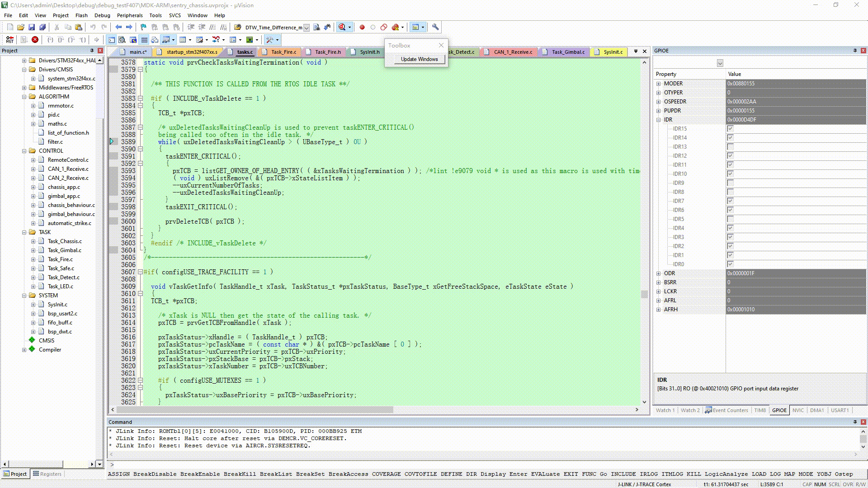Uncheck the IDR15 checkbox
This screenshot has height=488, width=868.
(730, 129)
